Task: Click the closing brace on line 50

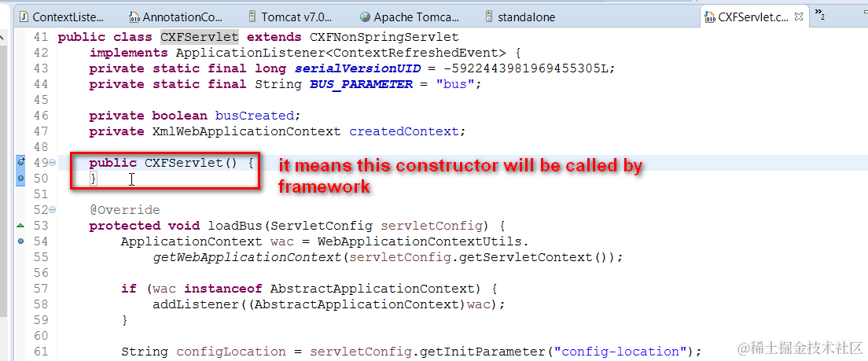Action: [x=94, y=179]
